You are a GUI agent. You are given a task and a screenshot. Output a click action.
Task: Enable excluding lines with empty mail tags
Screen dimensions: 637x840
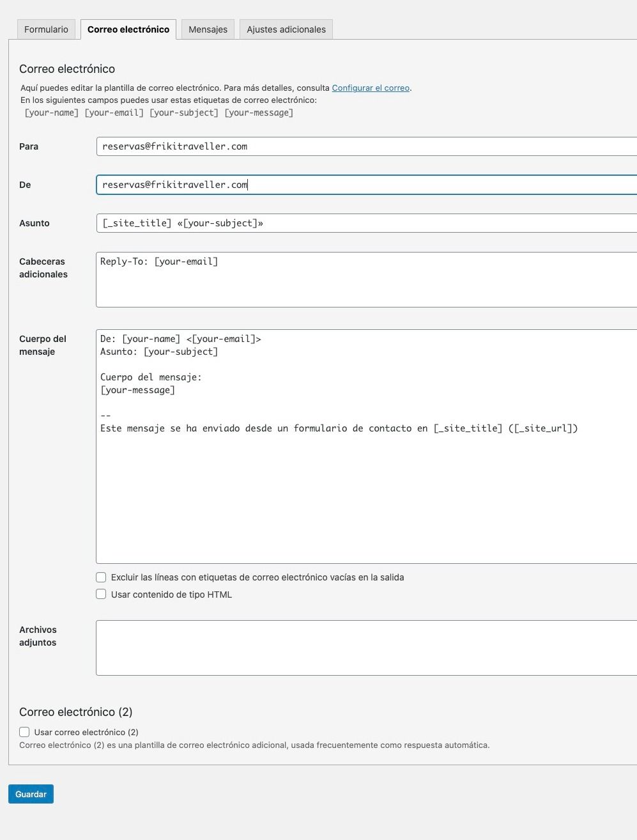tap(101, 577)
